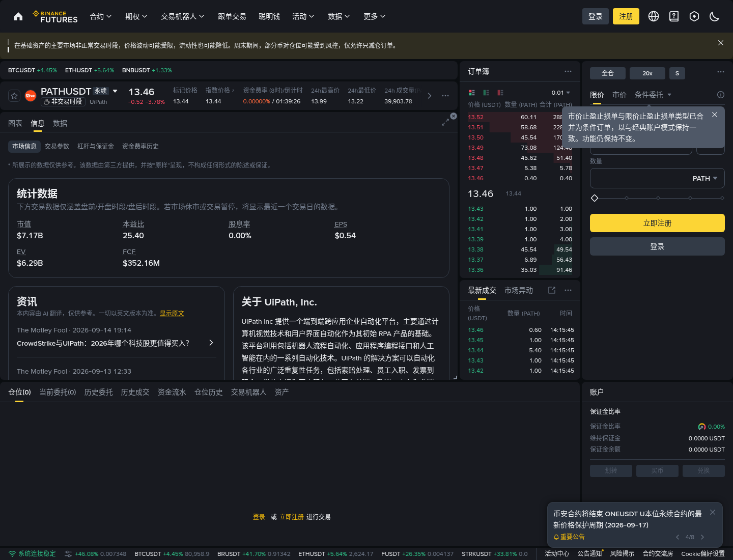Open the 重要公告 bell link
Viewport: 733px width, 560px height.
(x=569, y=537)
